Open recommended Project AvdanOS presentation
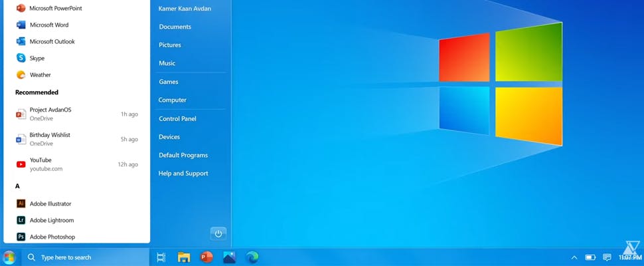644x266 pixels. point(77,114)
